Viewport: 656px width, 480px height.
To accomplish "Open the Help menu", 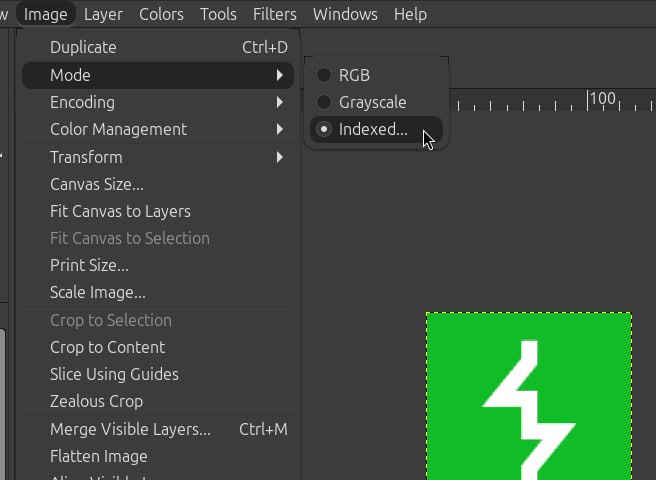I will click(x=410, y=14).
